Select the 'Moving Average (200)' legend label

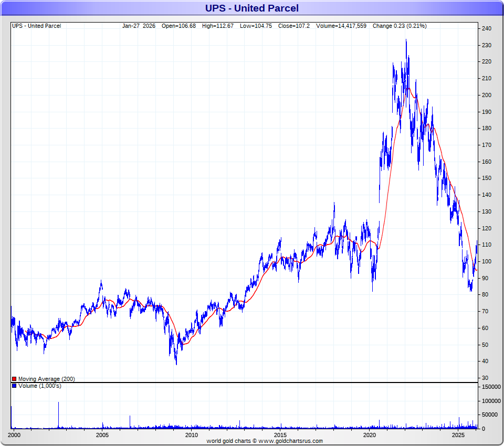click(x=47, y=379)
